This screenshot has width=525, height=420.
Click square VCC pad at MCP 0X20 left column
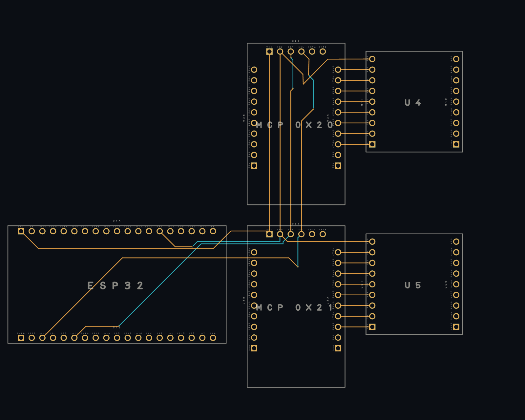[x=254, y=166]
